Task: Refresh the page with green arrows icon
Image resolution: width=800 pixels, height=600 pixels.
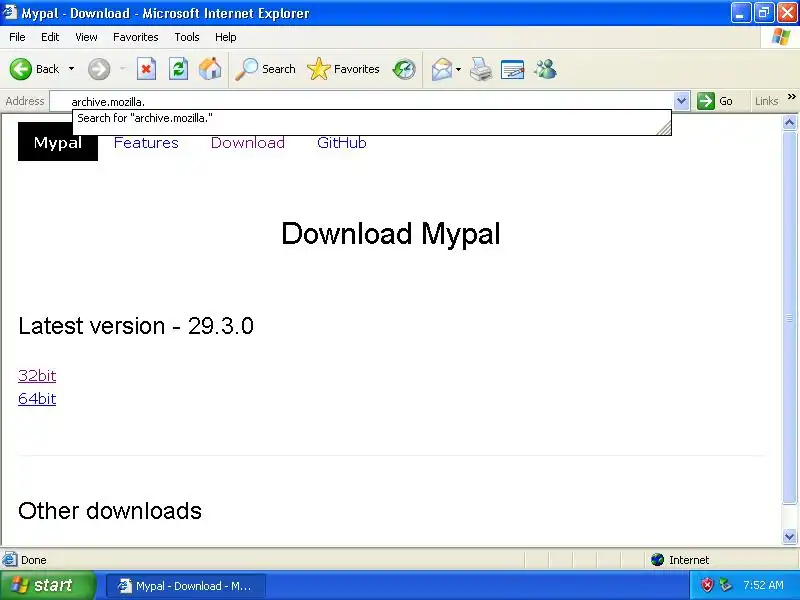Action: click(x=179, y=69)
